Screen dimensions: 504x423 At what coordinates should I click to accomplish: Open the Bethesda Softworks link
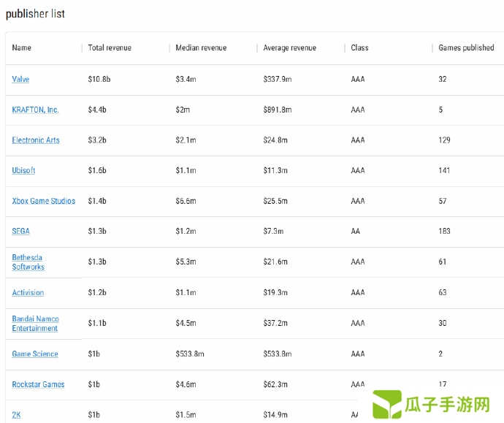[28, 262]
